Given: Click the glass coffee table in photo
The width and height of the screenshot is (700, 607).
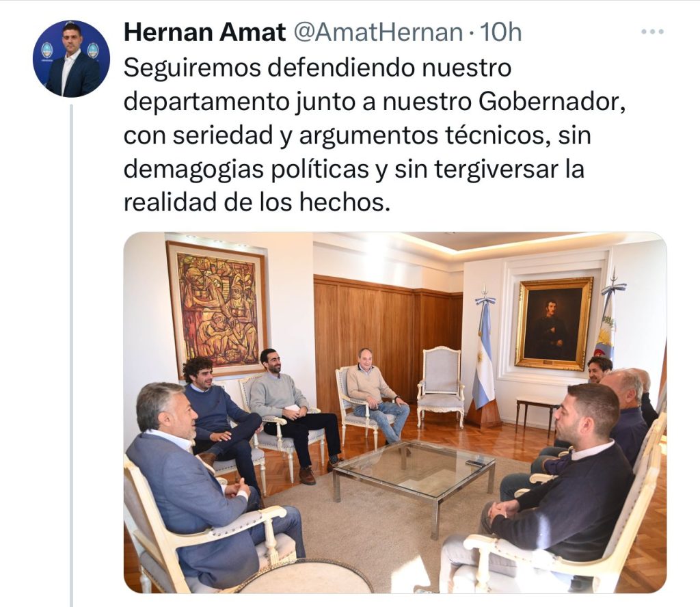Looking at the screenshot, I should (414, 475).
